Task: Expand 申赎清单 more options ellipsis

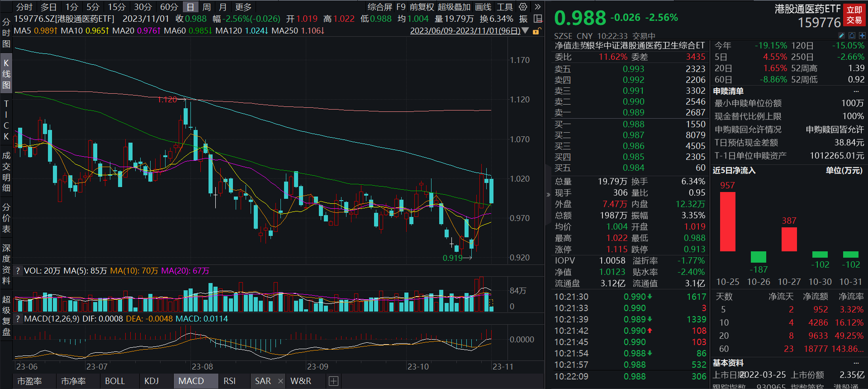Action: pos(856,91)
